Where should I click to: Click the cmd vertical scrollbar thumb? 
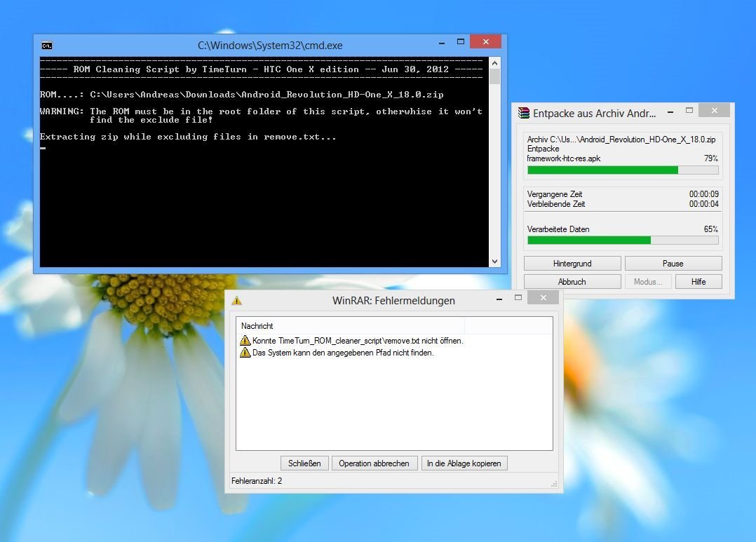click(494, 76)
